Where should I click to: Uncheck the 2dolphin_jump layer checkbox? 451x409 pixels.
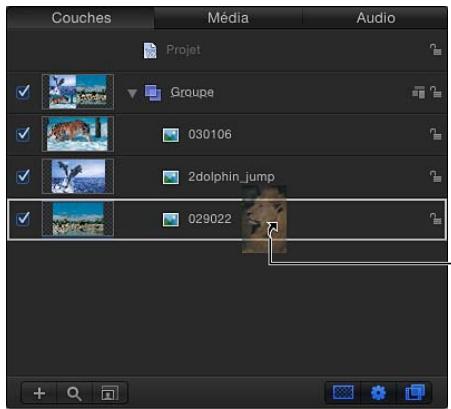click(x=23, y=176)
